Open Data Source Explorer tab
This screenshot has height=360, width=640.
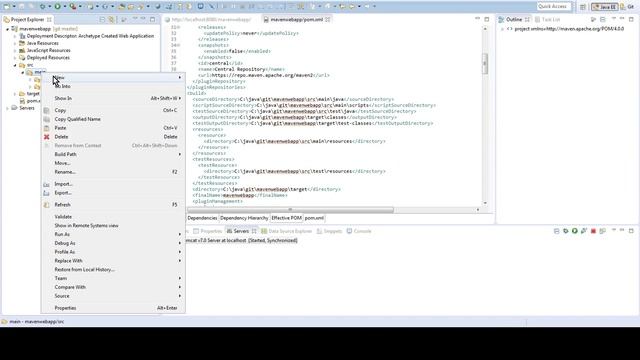coord(286,231)
